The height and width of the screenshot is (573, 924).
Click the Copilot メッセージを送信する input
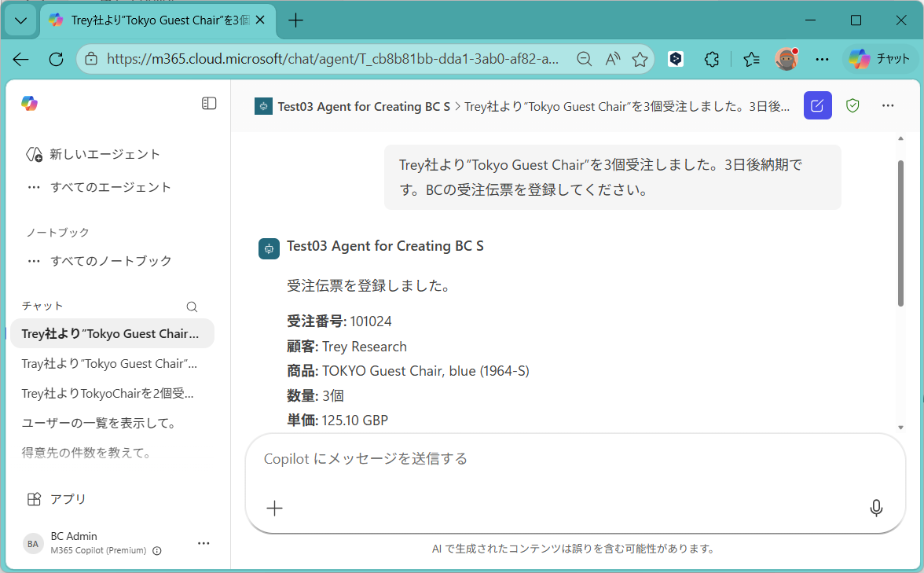[x=575, y=459]
